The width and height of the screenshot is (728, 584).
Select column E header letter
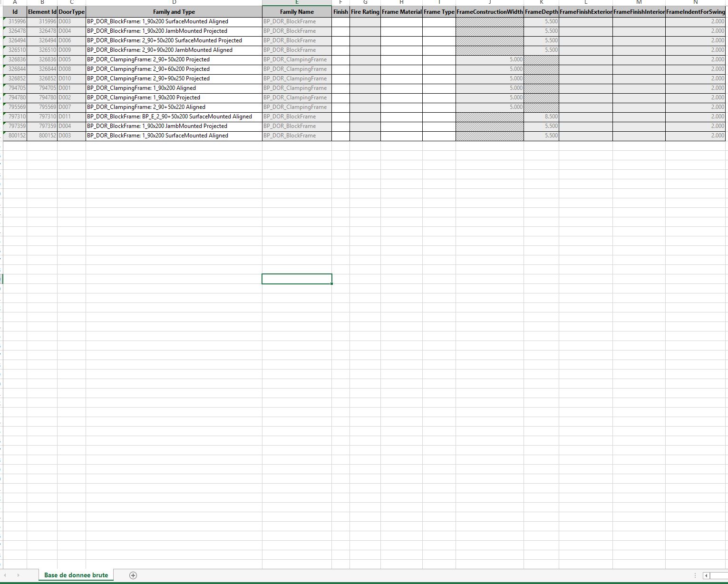point(297,2)
